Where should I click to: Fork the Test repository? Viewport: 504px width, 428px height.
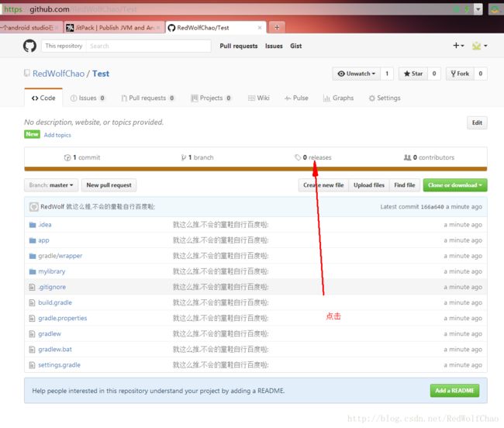(460, 74)
